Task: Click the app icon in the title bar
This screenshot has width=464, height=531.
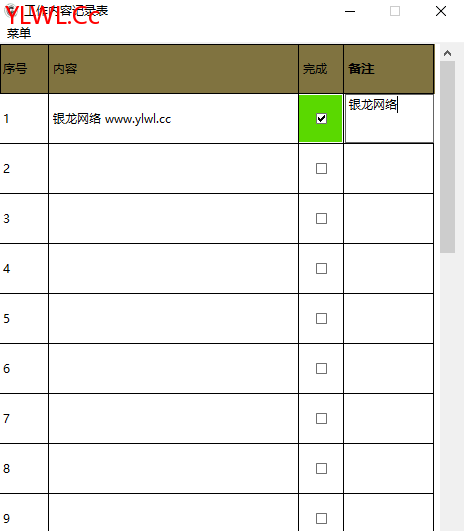Action: pyautogui.click(x=11, y=11)
